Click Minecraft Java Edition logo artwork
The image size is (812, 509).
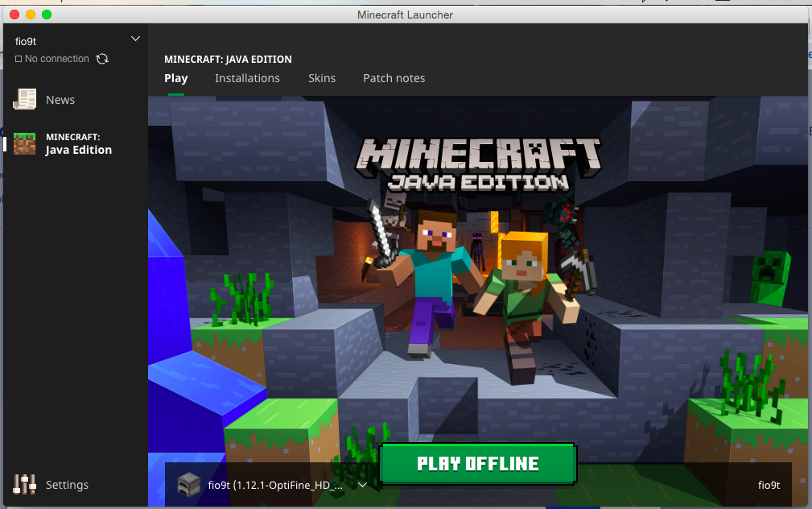point(478,165)
